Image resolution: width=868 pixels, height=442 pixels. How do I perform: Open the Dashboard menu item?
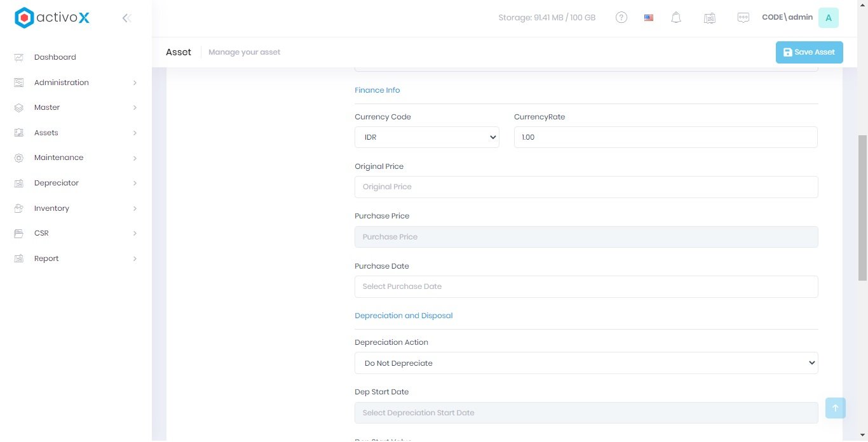55,57
